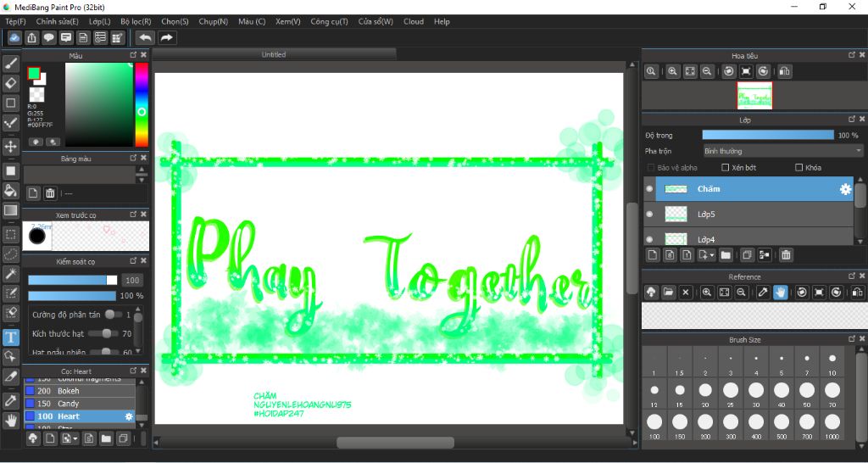This screenshot has width=868, height=463.
Task: Enable the Khóa checkbox
Action: pyautogui.click(x=798, y=167)
